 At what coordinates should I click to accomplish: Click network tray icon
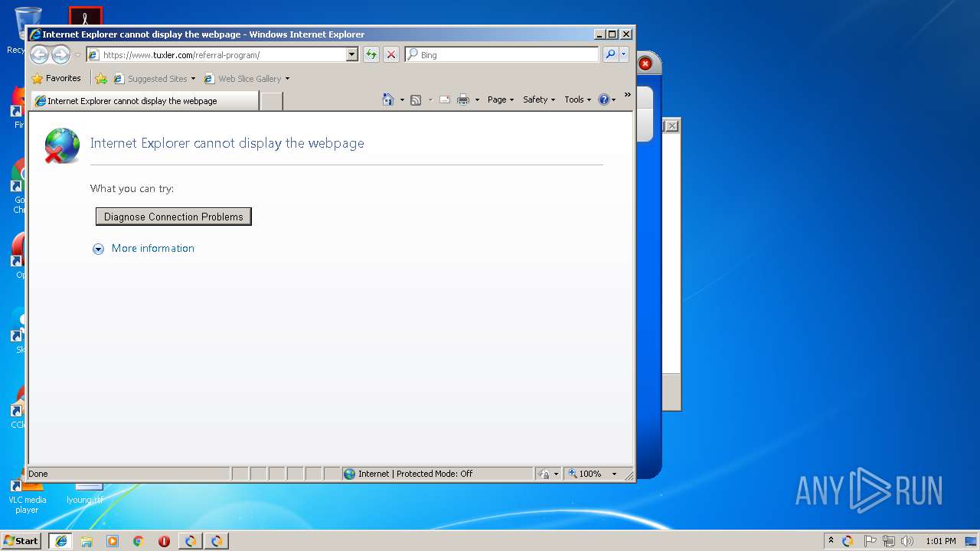coord(889,541)
